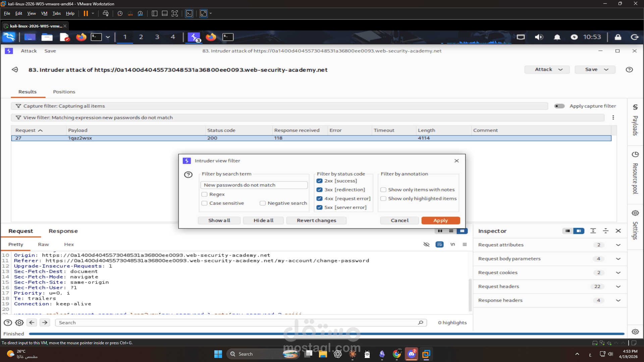
Task: Uncheck the 3xx [redirection] checkbox
Action: (319, 190)
